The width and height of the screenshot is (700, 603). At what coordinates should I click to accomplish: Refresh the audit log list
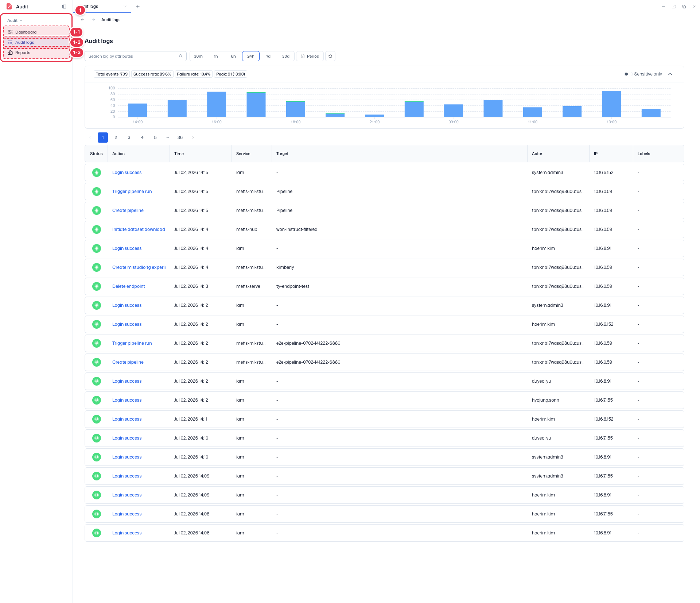330,56
